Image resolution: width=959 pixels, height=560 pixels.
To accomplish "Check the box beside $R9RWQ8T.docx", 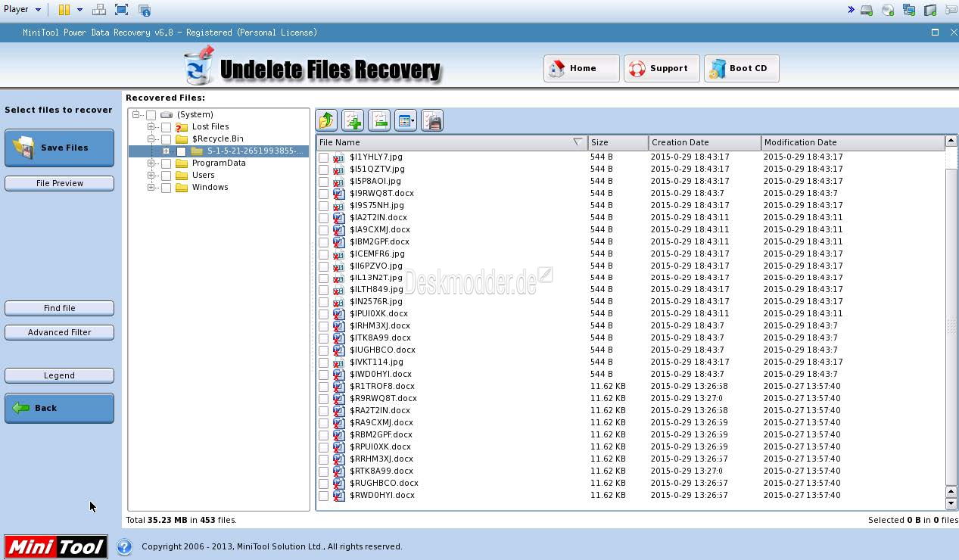I will [x=324, y=399].
